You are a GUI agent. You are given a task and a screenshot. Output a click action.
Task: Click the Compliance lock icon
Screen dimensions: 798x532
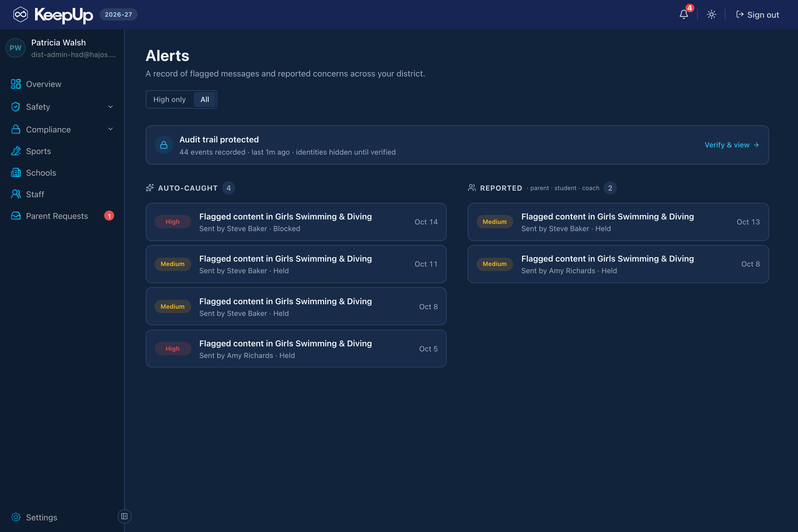tap(16, 129)
